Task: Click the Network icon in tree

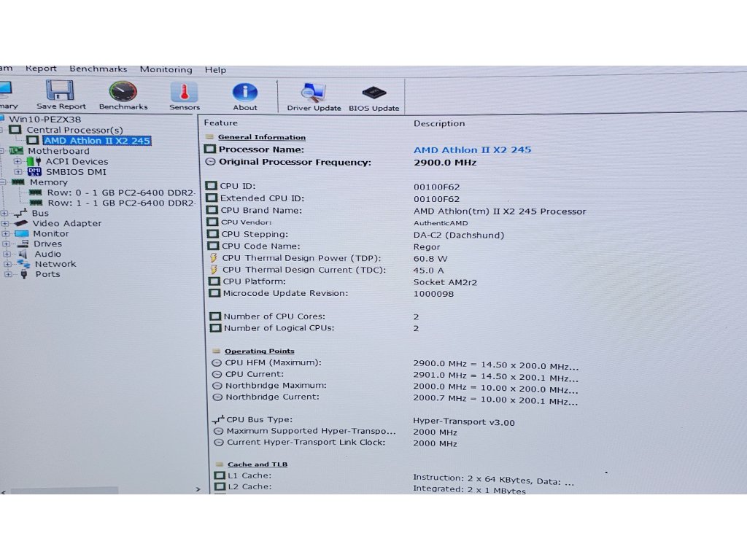Action: [x=24, y=264]
